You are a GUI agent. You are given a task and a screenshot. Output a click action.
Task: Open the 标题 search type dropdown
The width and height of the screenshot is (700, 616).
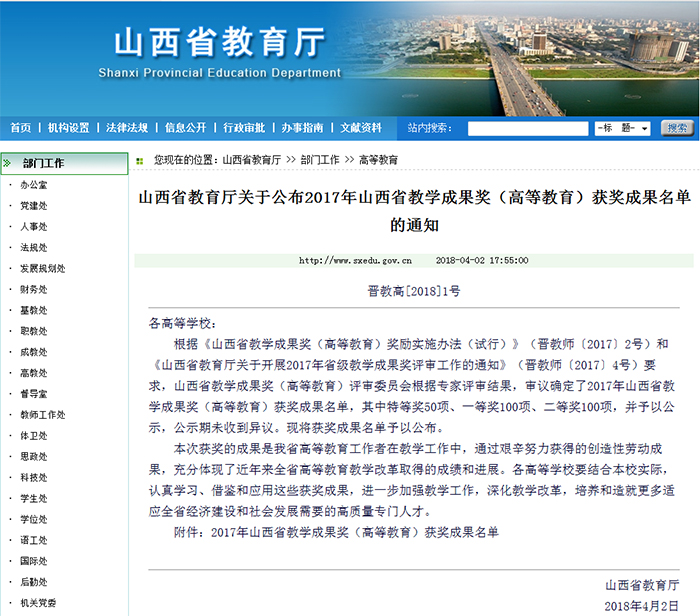(623, 128)
